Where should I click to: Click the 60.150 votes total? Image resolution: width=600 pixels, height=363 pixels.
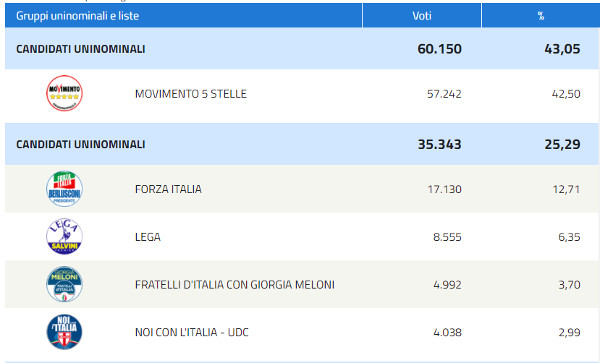(439, 49)
